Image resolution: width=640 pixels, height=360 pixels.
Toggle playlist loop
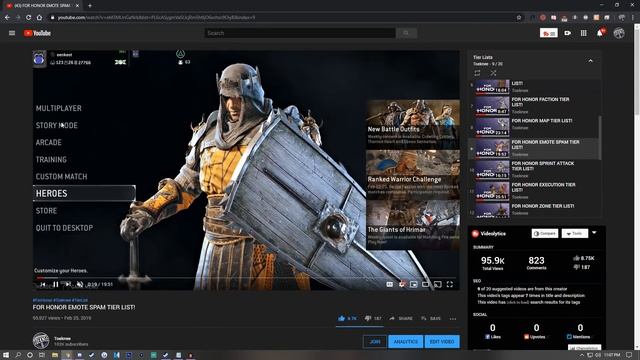tap(477, 73)
